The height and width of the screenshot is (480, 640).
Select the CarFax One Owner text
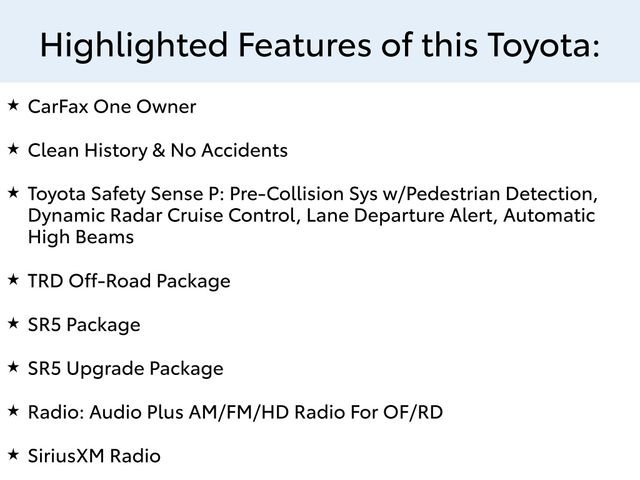pos(112,107)
